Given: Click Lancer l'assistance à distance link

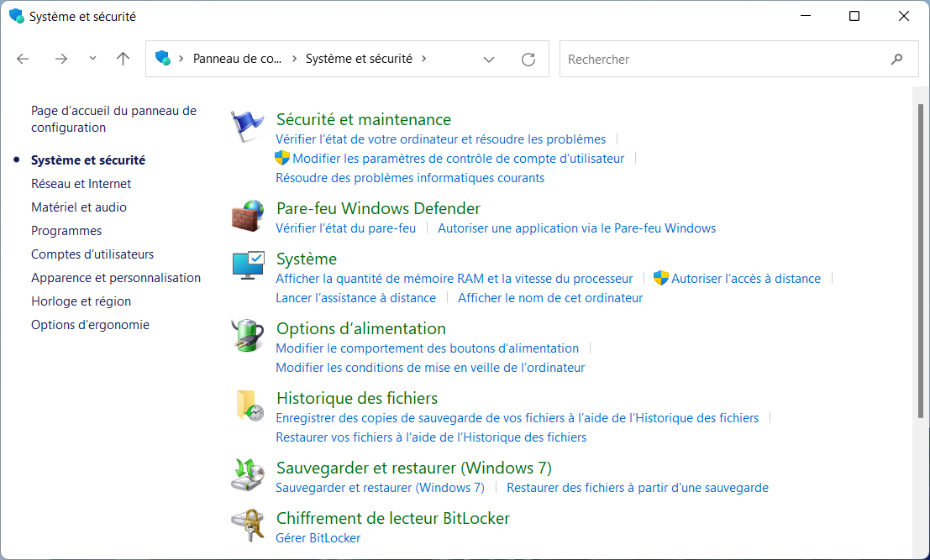Looking at the screenshot, I should [x=356, y=298].
